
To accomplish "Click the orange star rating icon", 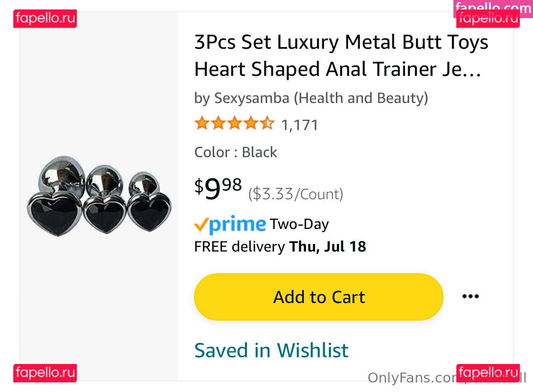I will coord(234,124).
